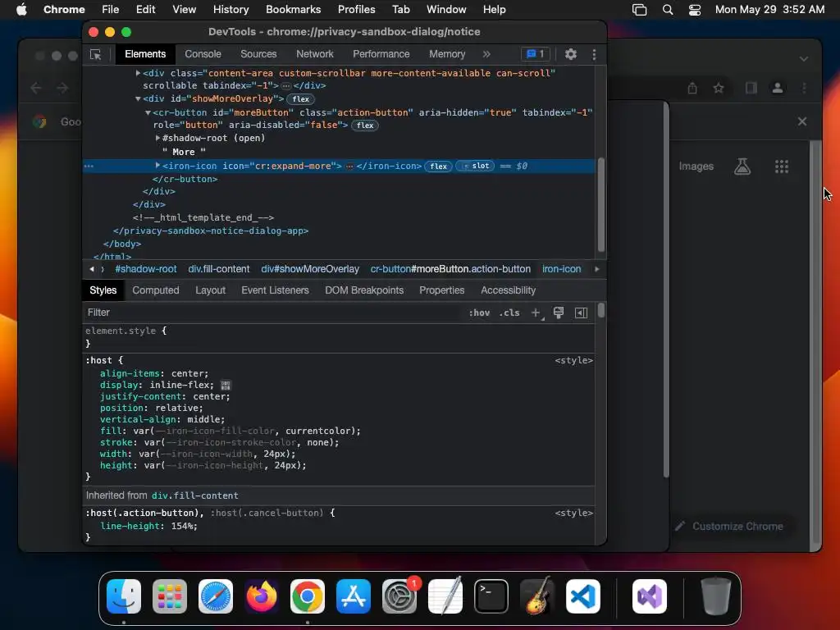Activate the inspect element picker icon

(x=96, y=54)
